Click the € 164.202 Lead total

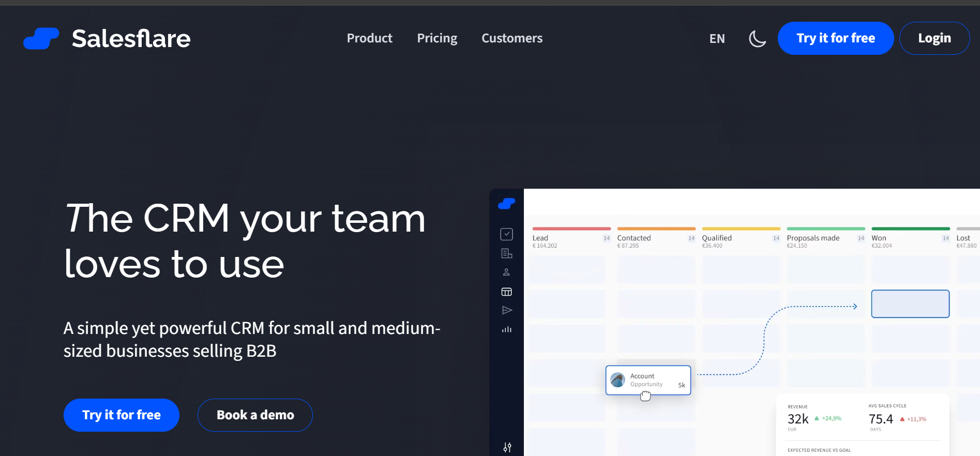[545, 246]
